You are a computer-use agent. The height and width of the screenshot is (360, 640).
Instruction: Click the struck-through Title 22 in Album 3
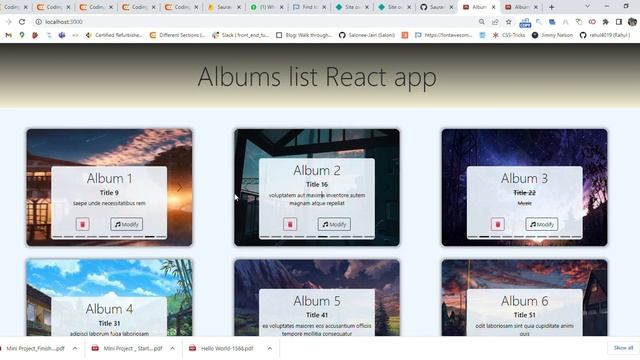pos(524,193)
